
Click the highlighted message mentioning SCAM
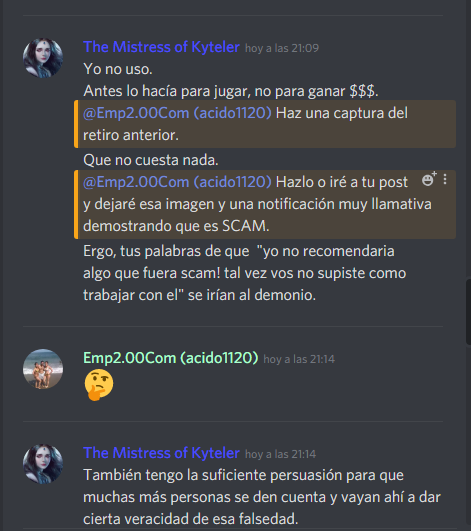point(265,204)
